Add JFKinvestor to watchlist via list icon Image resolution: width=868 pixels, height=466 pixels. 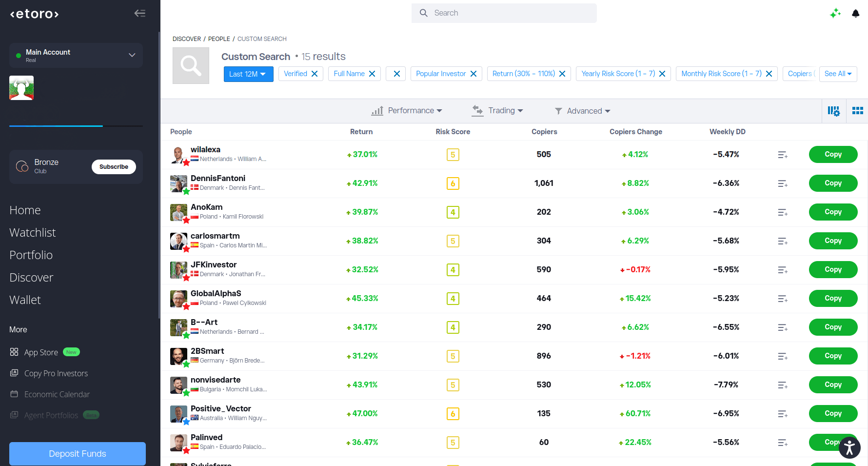coord(783,270)
